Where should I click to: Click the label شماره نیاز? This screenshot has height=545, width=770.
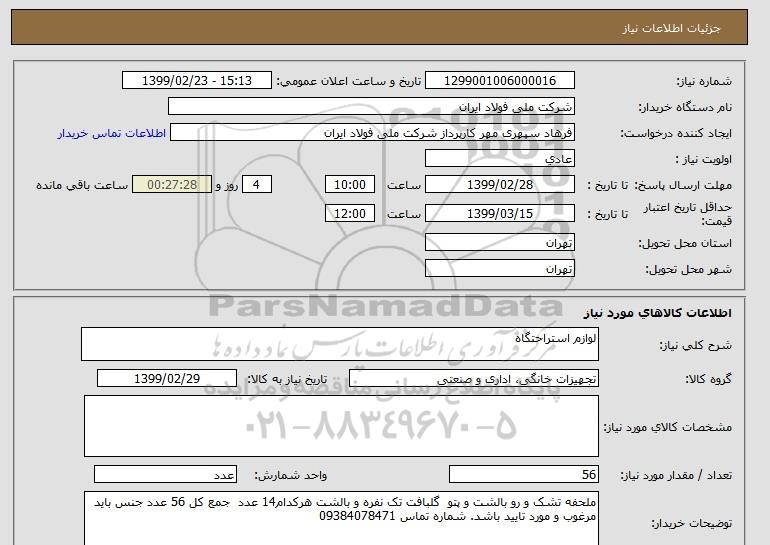[704, 81]
